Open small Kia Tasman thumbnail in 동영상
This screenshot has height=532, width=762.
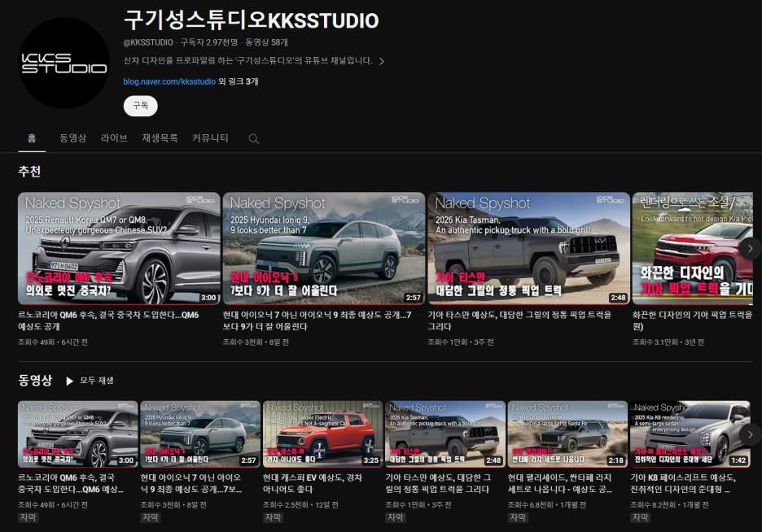(x=445, y=434)
